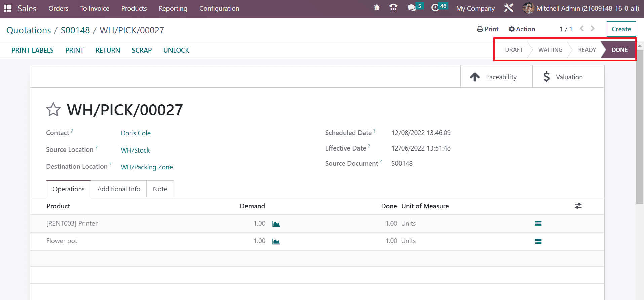Open the developer tools wrench icon
The image size is (644, 300).
pyautogui.click(x=509, y=8)
